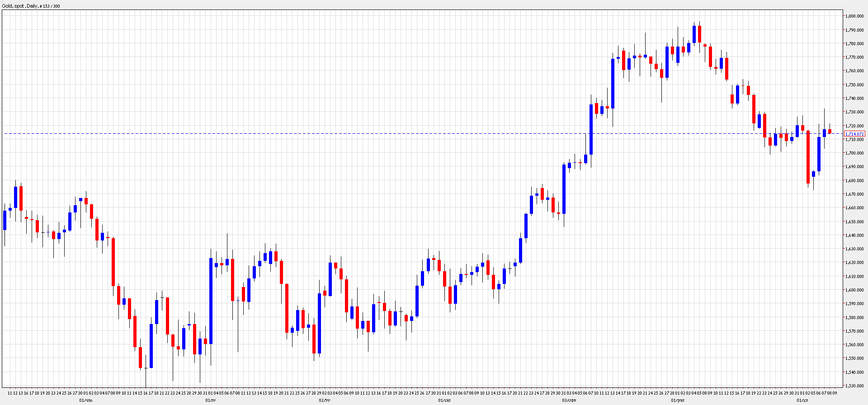Choose the 1,570.000 price scale label
This screenshot has height=405, width=868.
click(x=854, y=331)
